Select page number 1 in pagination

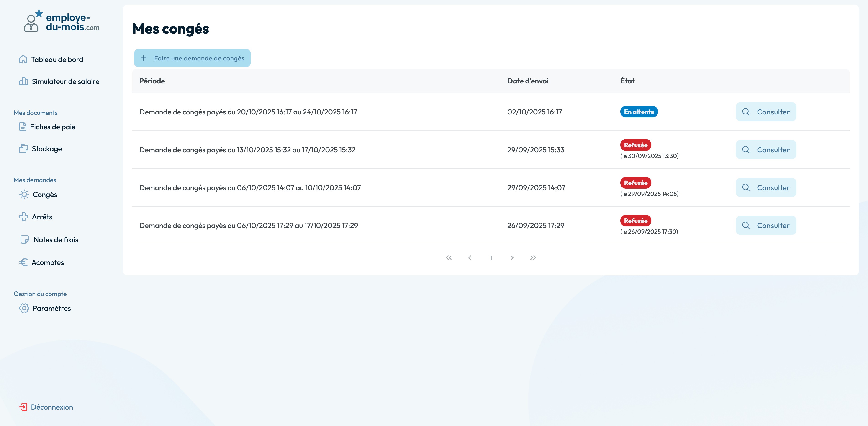tap(491, 258)
